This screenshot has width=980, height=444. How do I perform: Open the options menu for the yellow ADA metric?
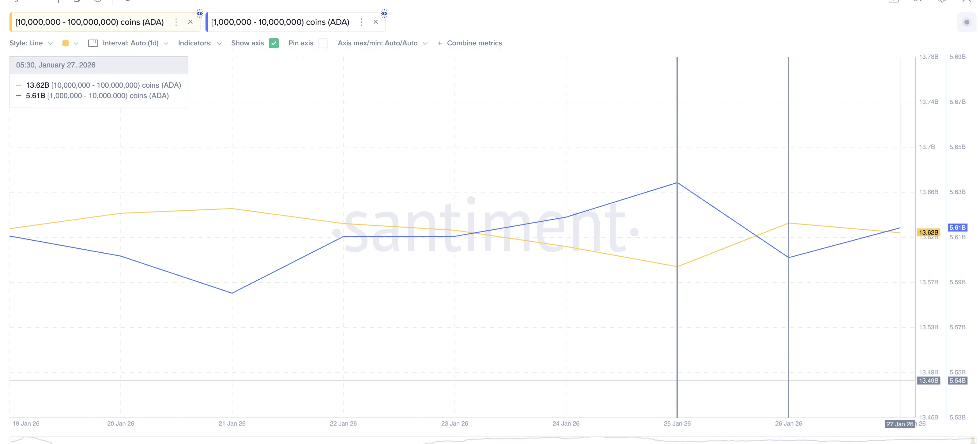click(x=176, y=22)
